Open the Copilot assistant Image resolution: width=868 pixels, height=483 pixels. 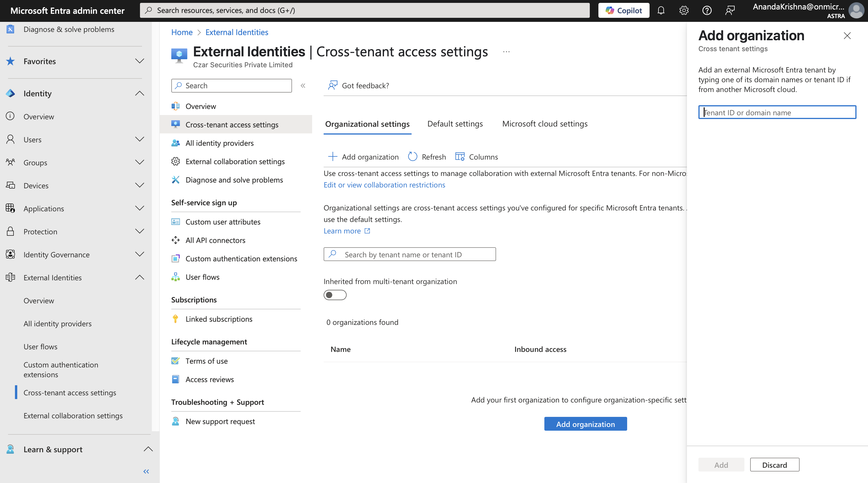click(623, 10)
